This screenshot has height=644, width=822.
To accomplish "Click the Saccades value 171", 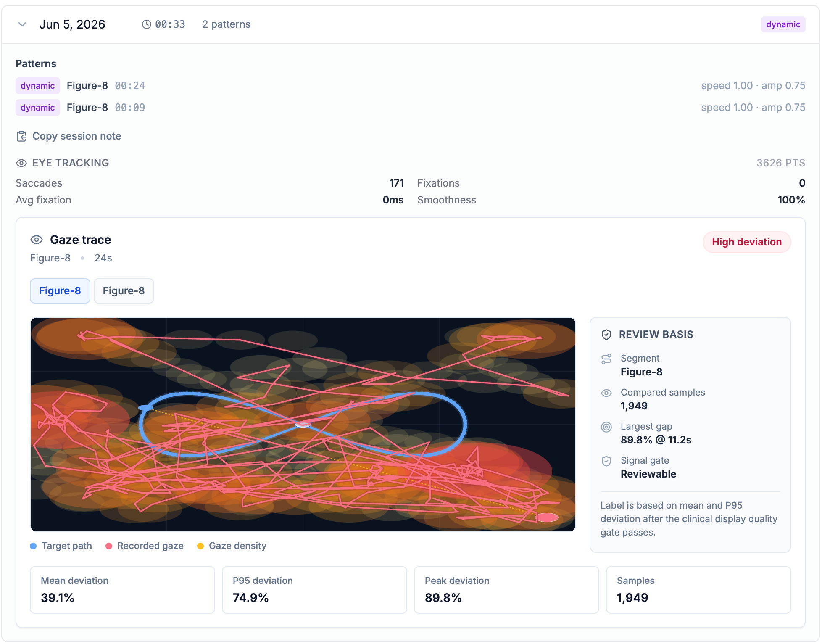I will [396, 183].
